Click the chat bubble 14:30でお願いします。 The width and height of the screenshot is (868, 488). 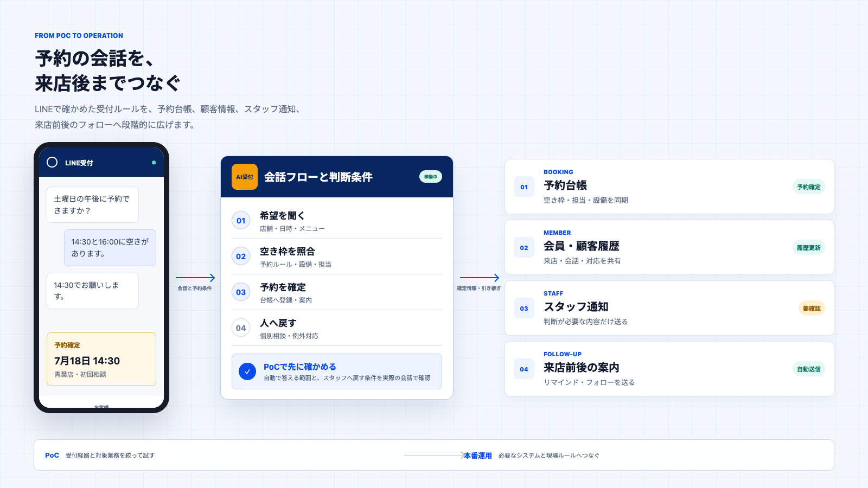click(93, 291)
